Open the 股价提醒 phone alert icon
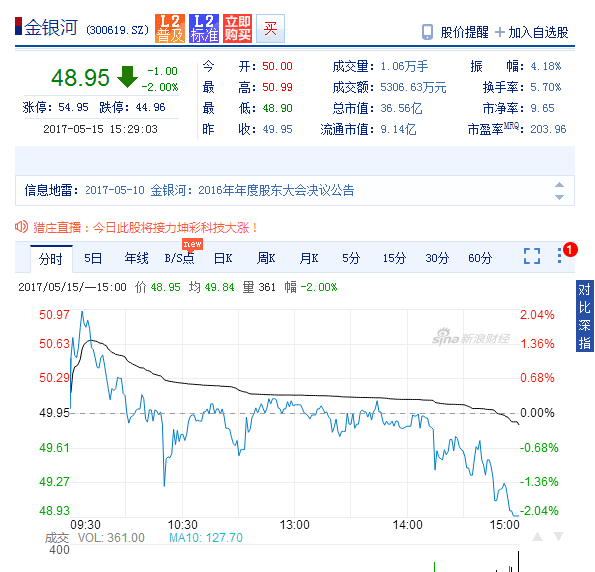The image size is (595, 572). [427, 32]
